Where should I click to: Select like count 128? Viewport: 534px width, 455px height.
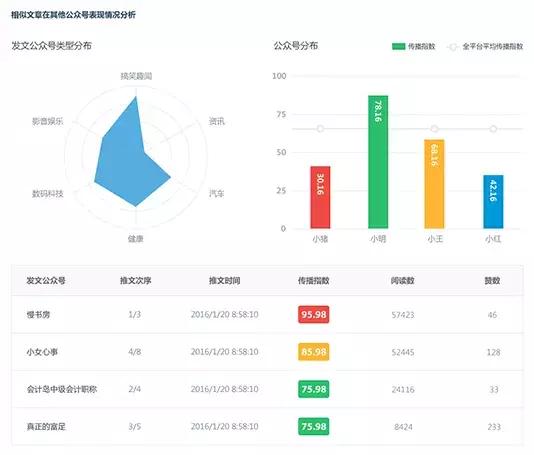pos(493,352)
